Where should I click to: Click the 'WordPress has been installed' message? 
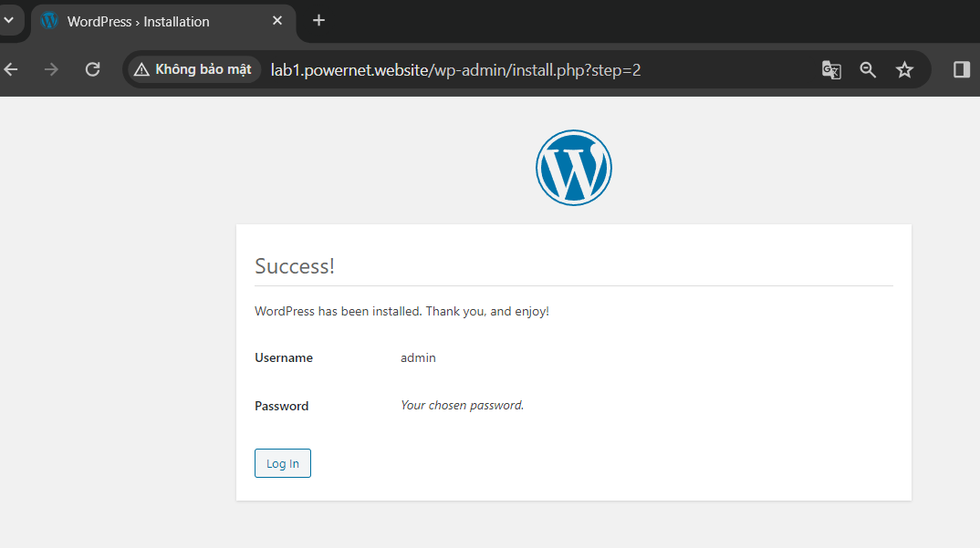pyautogui.click(x=401, y=311)
